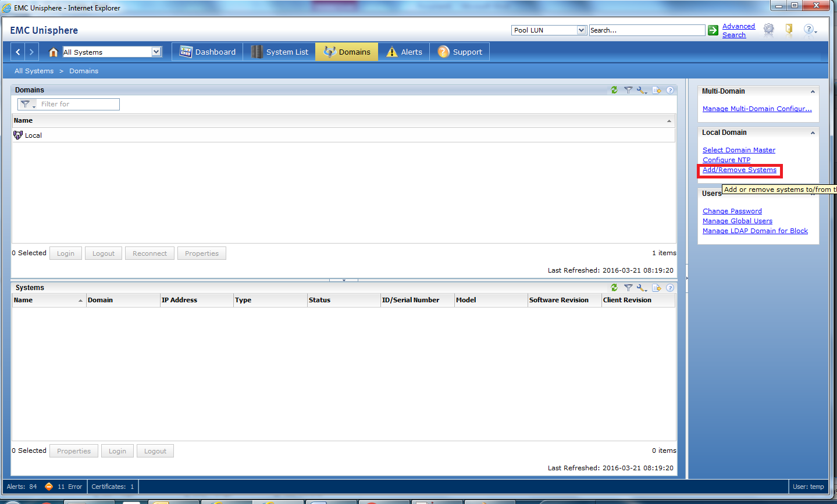Collapse the right task pane splitter
The image size is (837, 504).
[687, 278]
